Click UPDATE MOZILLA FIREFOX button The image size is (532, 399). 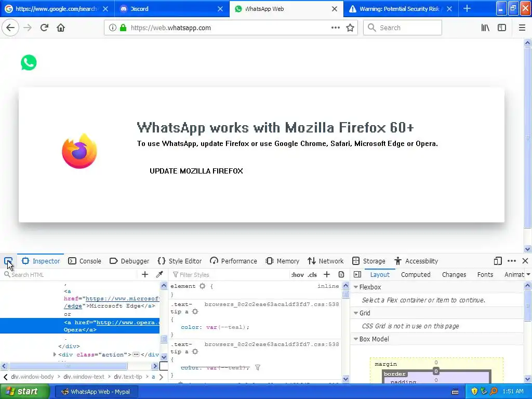196,170
